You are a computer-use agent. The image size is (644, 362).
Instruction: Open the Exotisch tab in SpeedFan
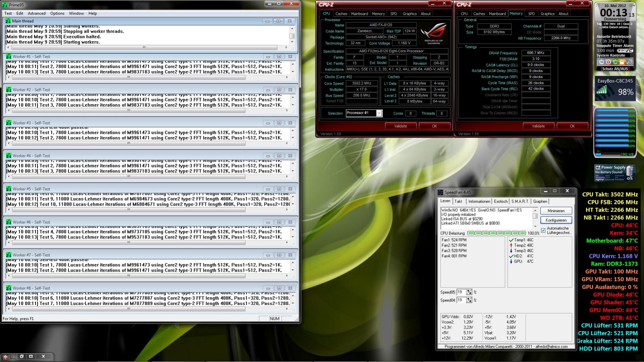coord(501,201)
